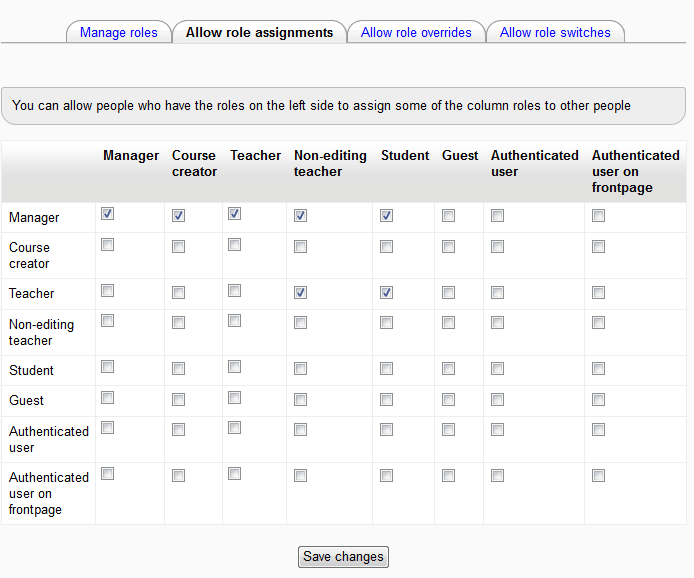
Task: Check Non-editing teacher row Student checkbox
Action: tap(387, 323)
